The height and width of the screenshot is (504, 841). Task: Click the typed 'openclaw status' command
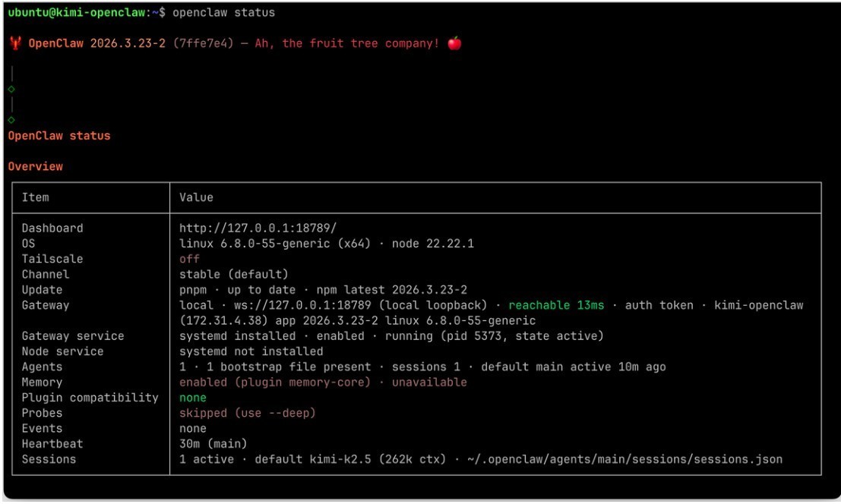coord(223,13)
